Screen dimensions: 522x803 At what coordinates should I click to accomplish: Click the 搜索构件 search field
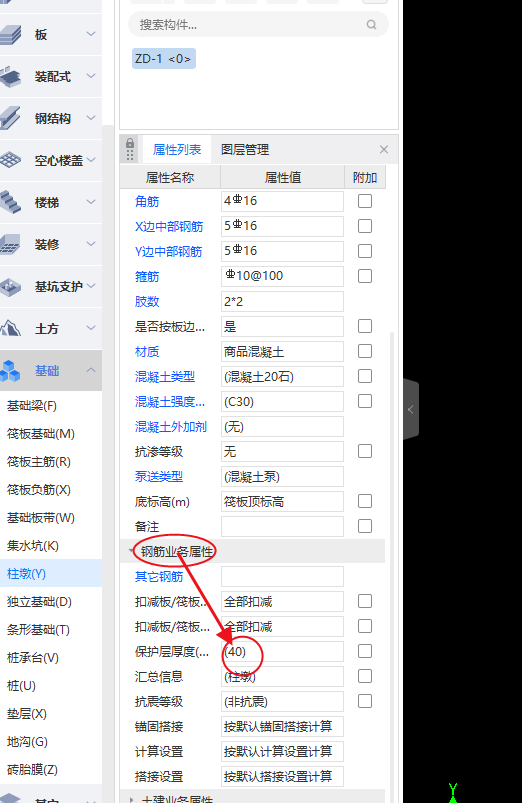(x=258, y=25)
